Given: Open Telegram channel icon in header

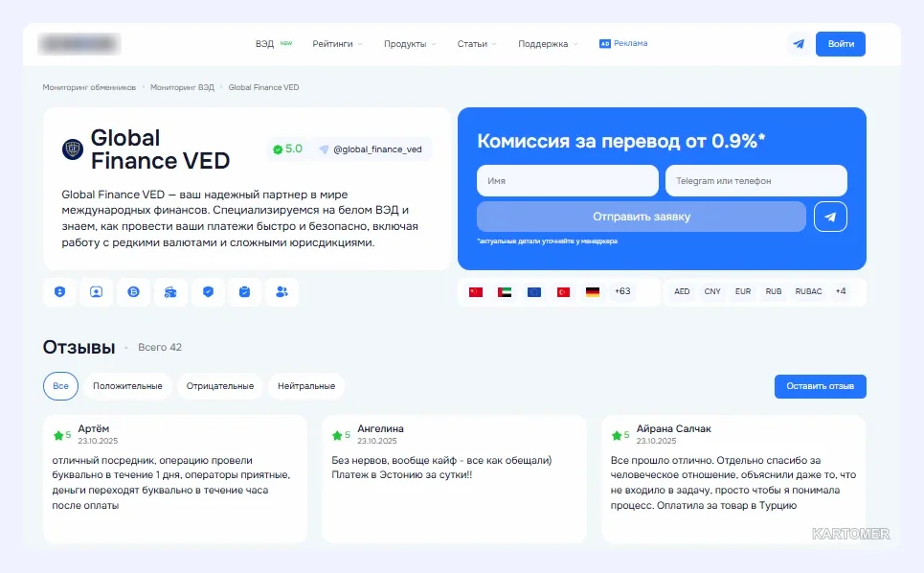Looking at the screenshot, I should [x=799, y=44].
